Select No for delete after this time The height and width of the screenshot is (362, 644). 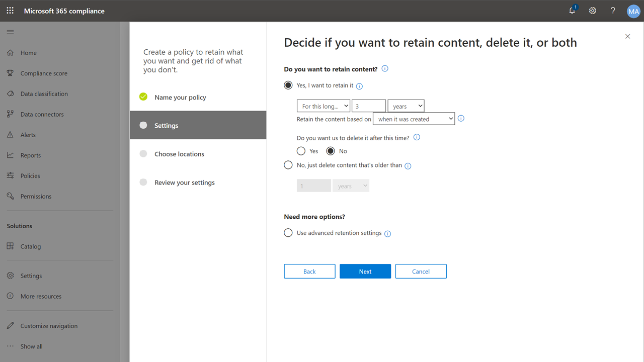[331, 151]
